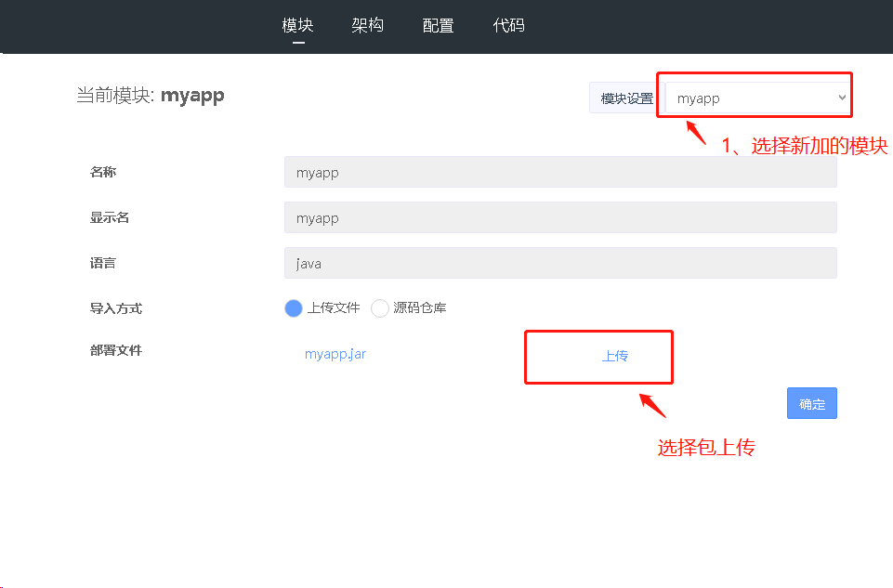Click the 模块设置 button
The height and width of the screenshot is (588, 893).
click(x=626, y=98)
